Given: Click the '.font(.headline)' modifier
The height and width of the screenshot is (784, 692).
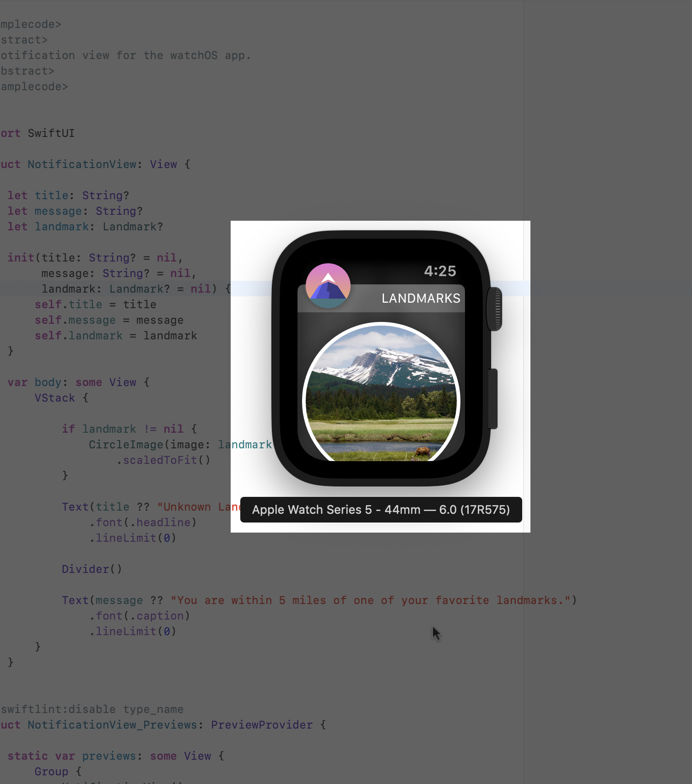Looking at the screenshot, I should pos(143,523).
